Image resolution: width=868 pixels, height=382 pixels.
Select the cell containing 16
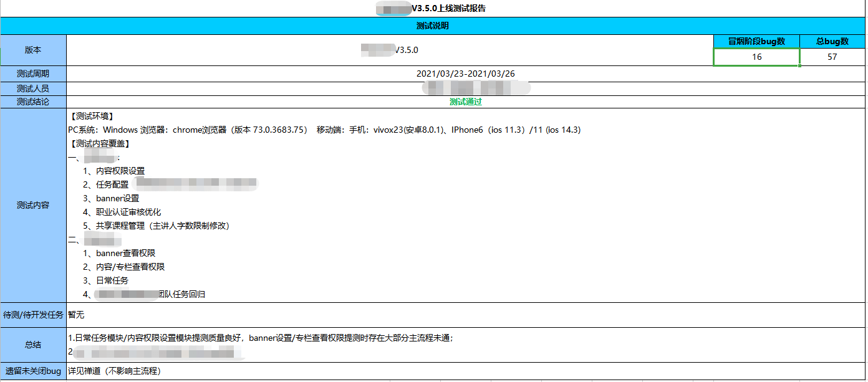[756, 57]
